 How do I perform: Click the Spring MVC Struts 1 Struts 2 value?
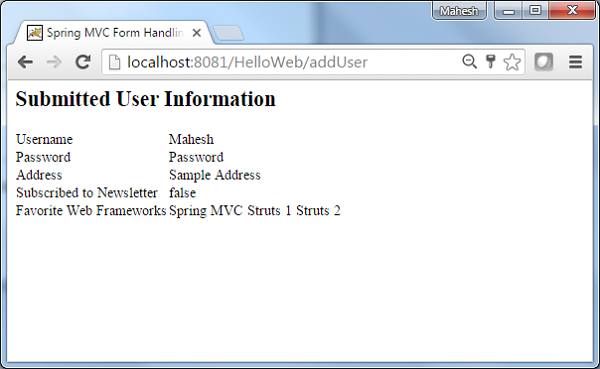pyautogui.click(x=254, y=211)
